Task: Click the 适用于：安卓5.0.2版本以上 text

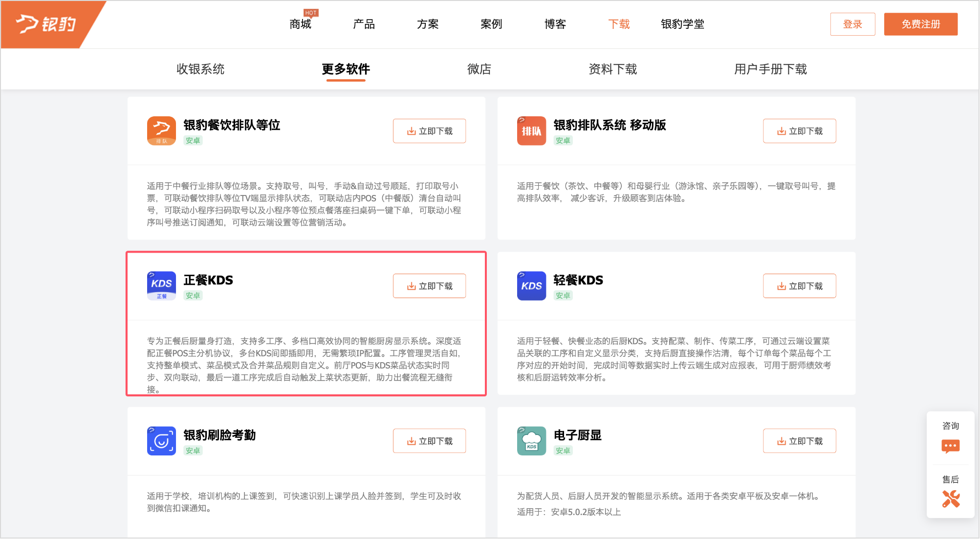Action: 569,512
